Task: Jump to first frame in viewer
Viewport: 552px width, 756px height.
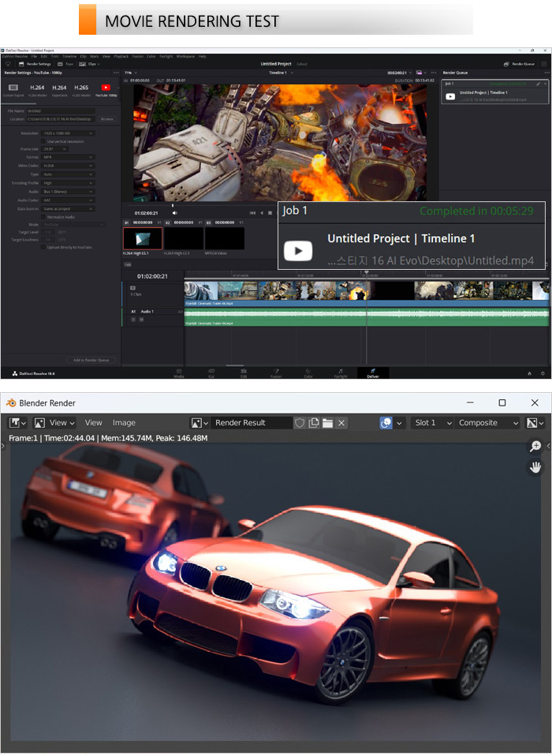Action: (252, 212)
